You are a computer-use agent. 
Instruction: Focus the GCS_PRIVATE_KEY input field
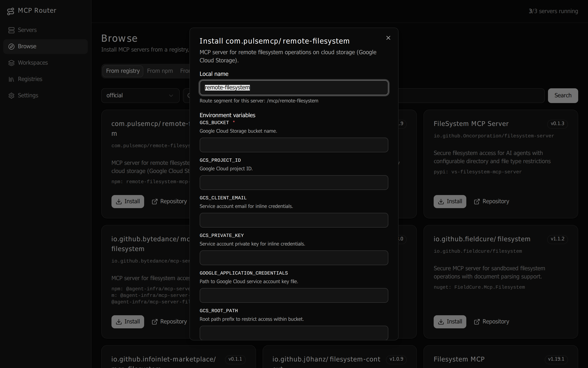pyautogui.click(x=294, y=258)
